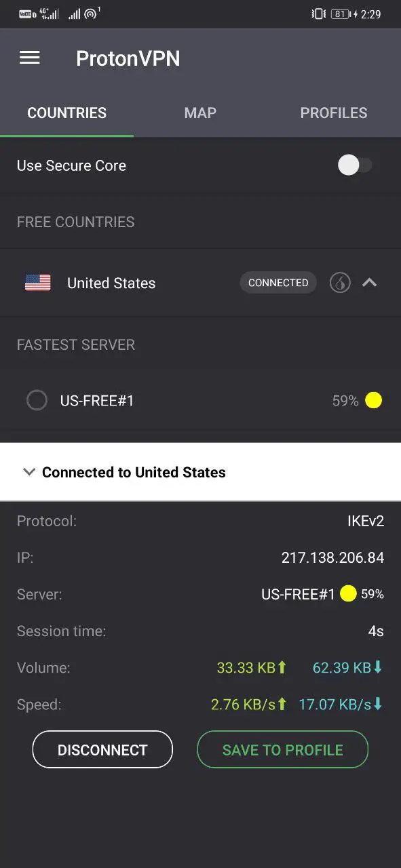
Task: Tap the download speed arrow beside 17.07 KB/s
Action: [x=378, y=705]
